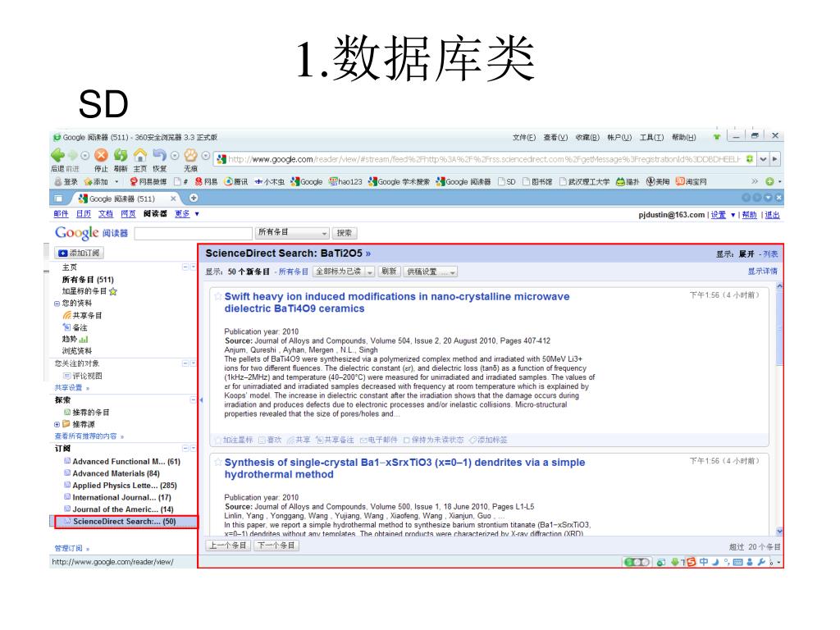840x630 pixels.
Task: Star the Swift heavy ion article
Action: pyautogui.click(x=218, y=296)
